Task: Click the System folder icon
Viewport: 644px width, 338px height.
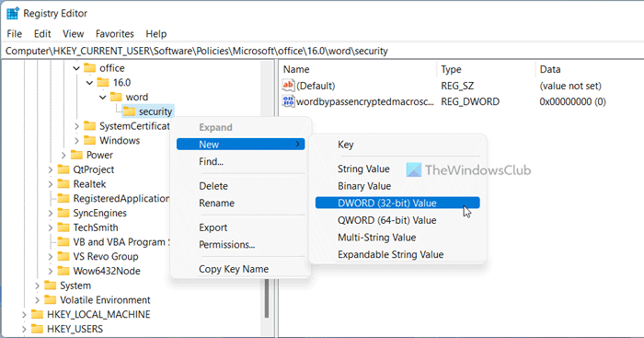Action: [x=50, y=286]
